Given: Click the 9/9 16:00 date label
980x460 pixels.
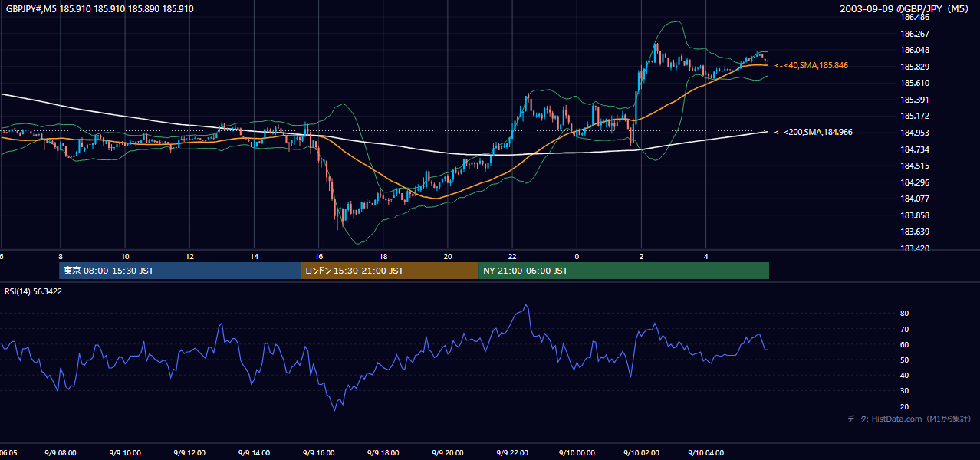Looking at the screenshot, I should tap(319, 452).
